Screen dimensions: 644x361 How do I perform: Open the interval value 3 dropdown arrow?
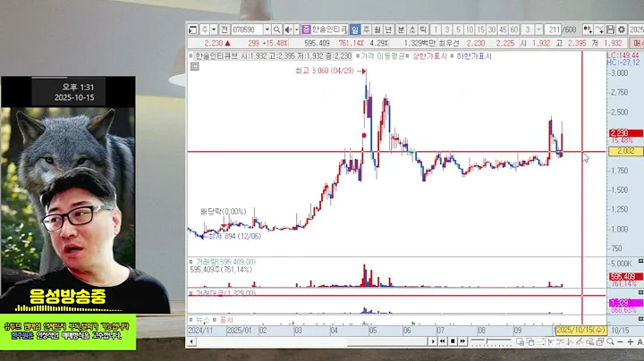pyautogui.click(x=539, y=29)
